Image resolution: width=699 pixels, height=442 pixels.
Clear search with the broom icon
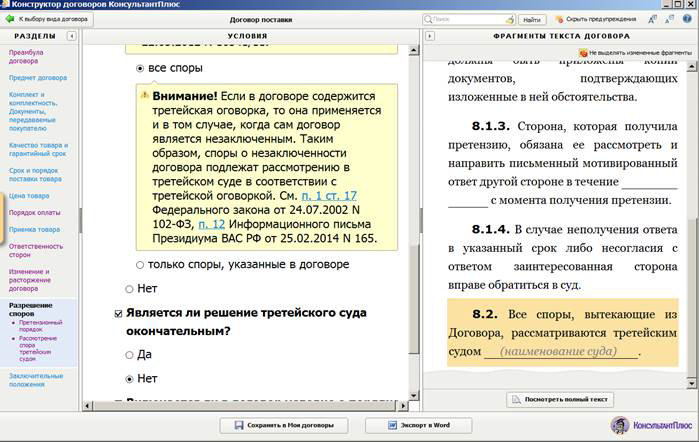tap(510, 20)
